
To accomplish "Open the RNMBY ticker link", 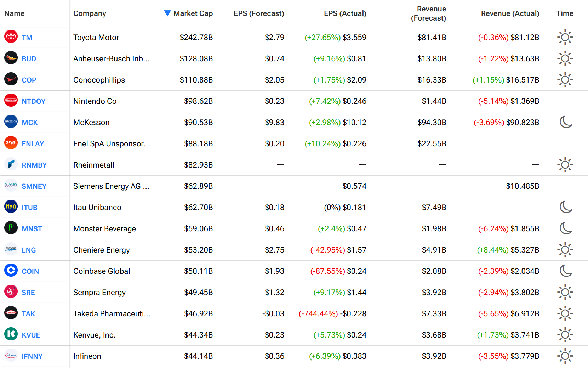I will (34, 165).
